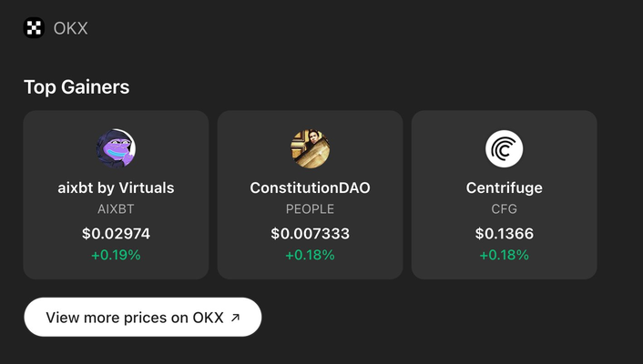Click the OKX brand name text

point(71,28)
